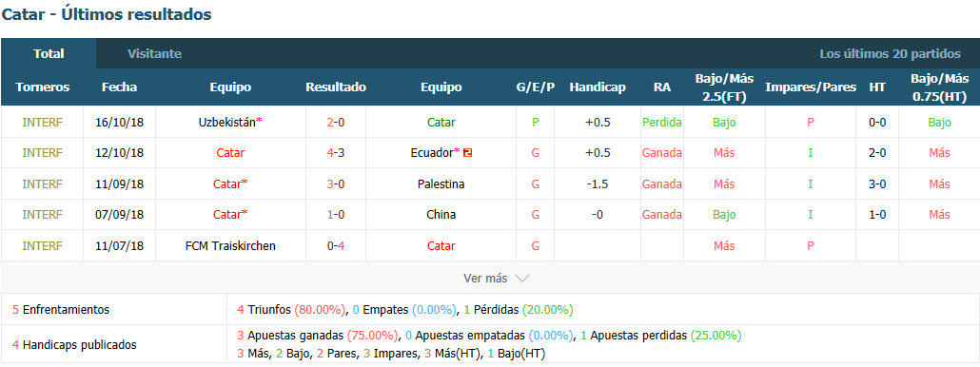Image resolution: width=980 pixels, height=367 pixels.
Task: Expand results with the Ver más chevron
Action: coord(522,279)
